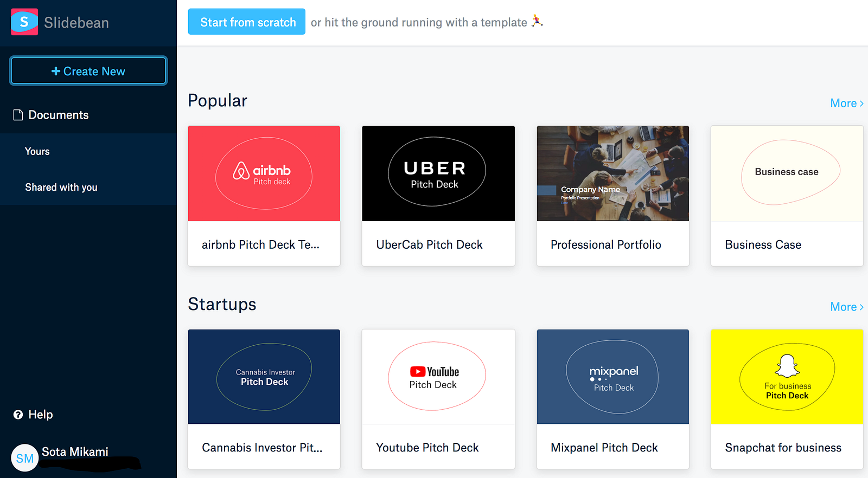Open the Help question mark icon

(18, 415)
